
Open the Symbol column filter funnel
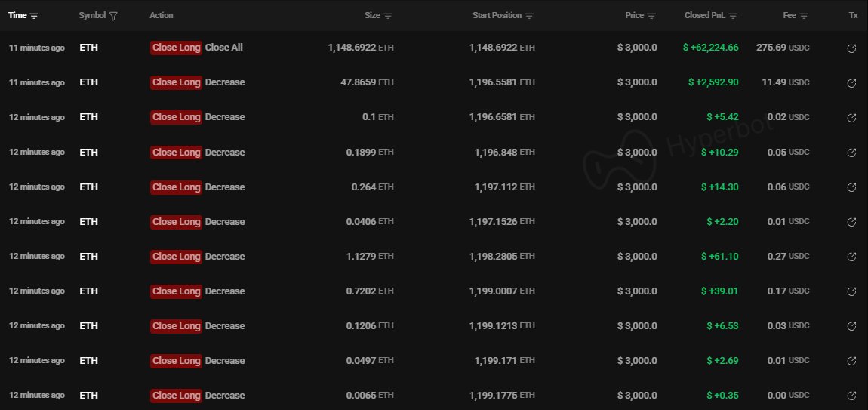pyautogui.click(x=113, y=16)
